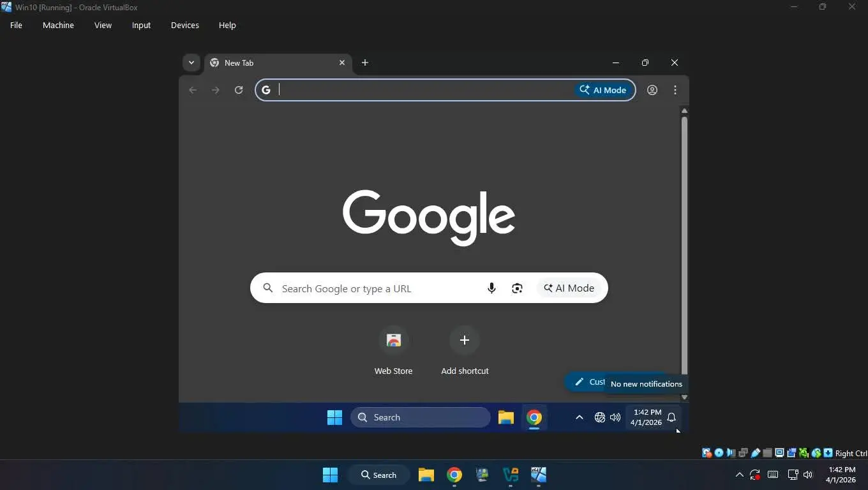Click AI Mode in the Google search box
This screenshot has width=868, height=490.
click(x=569, y=288)
